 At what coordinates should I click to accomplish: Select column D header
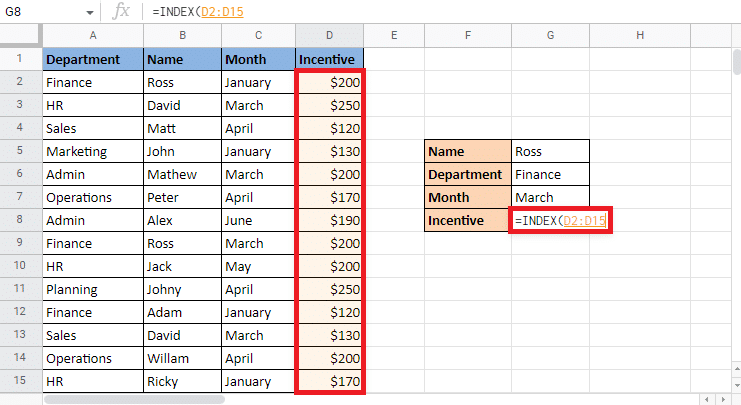[330, 36]
